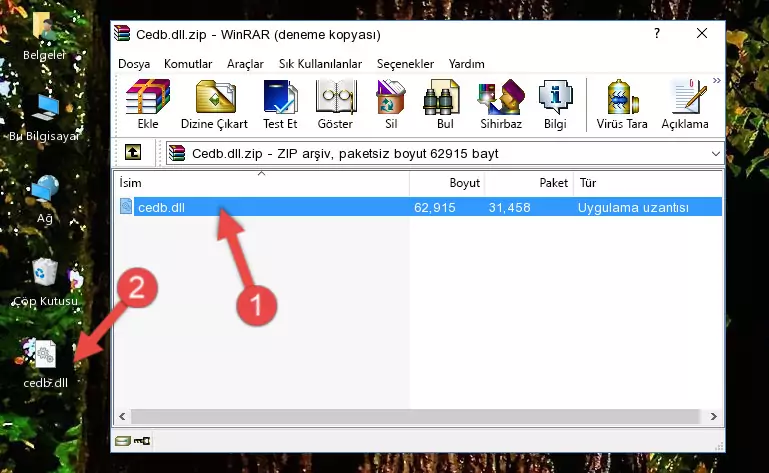Click the cedb.dll file icon in list
The height and width of the screenshot is (473, 769).
126,206
